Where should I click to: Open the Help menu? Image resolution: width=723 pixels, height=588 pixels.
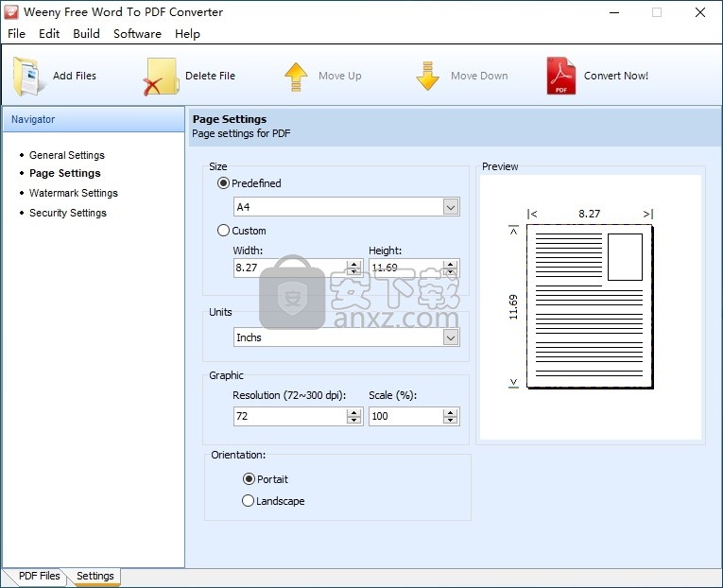pyautogui.click(x=187, y=34)
